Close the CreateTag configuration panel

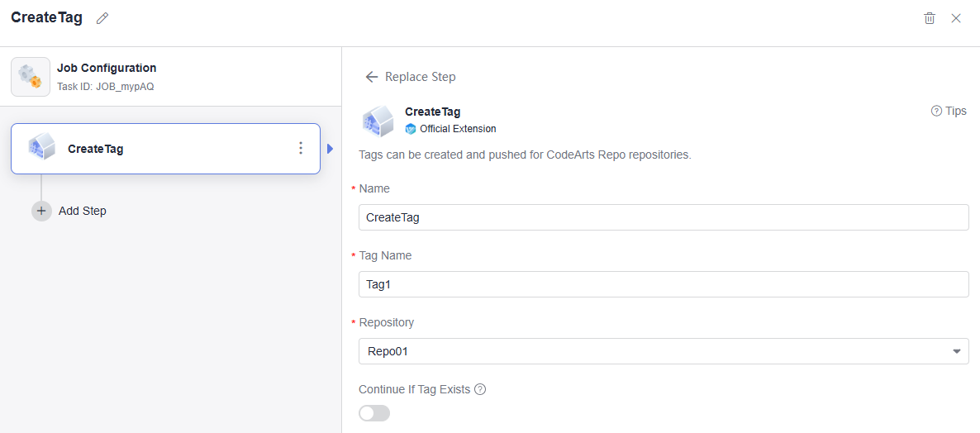click(x=956, y=18)
